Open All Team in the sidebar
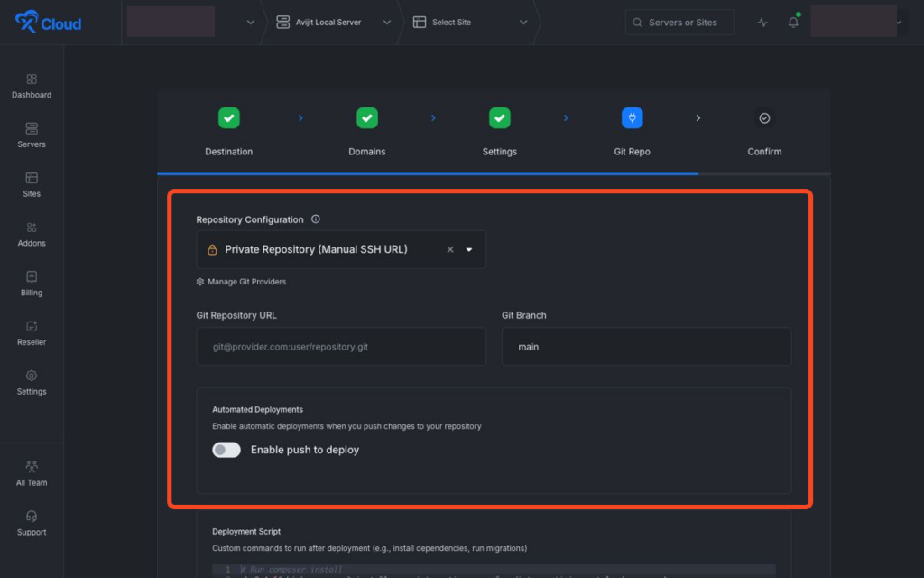924x578 pixels. pos(32,474)
